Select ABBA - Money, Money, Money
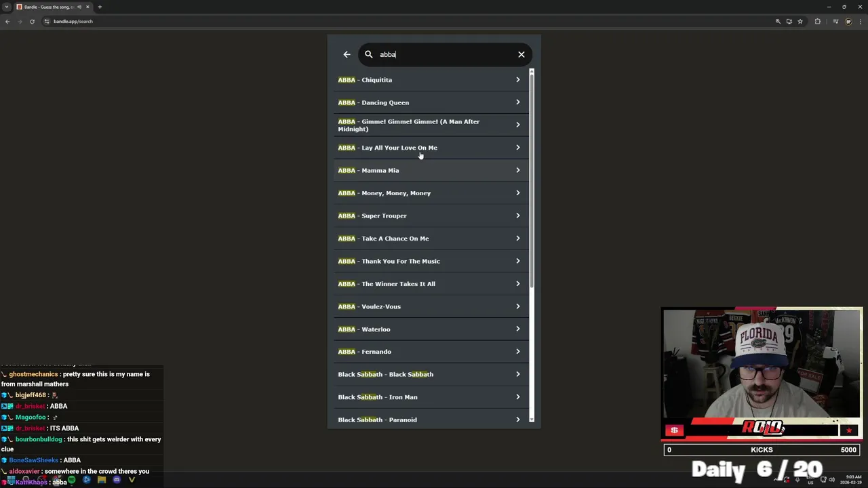This screenshot has height=488, width=868. click(430, 193)
